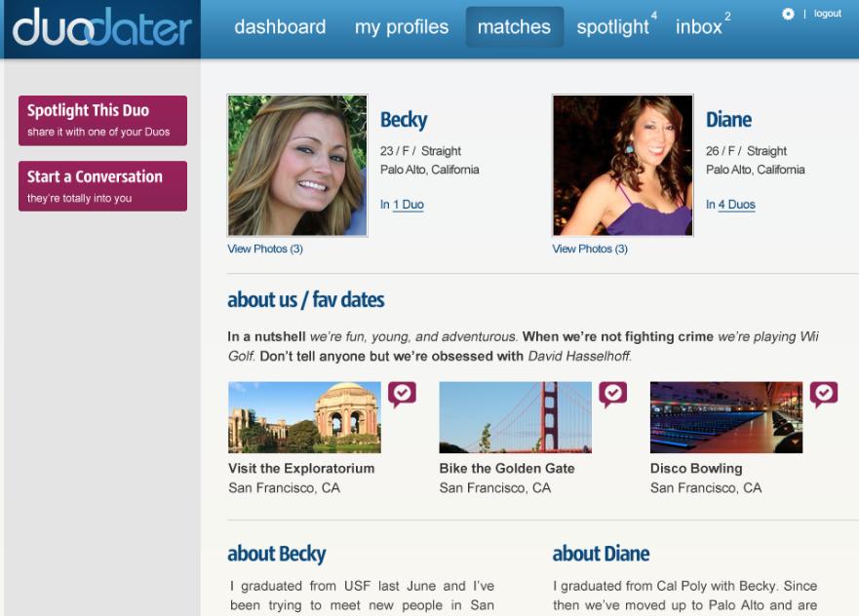View Diane's photos link
The image size is (859, 616).
590,249
